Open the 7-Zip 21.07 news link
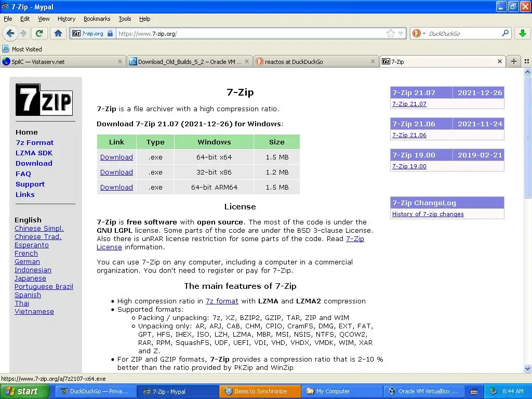The image size is (532, 399). [x=409, y=104]
